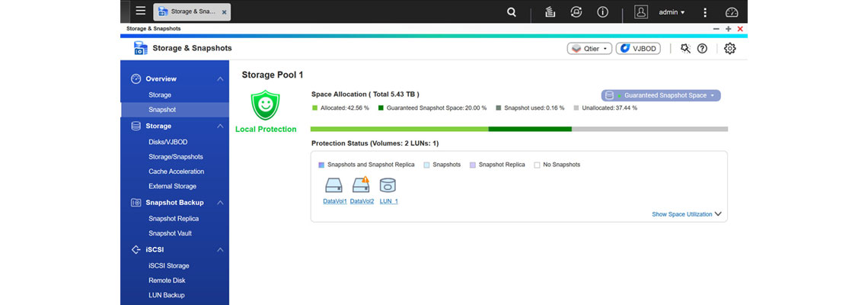Open Disks/VJBOD in the sidebar

(168, 142)
